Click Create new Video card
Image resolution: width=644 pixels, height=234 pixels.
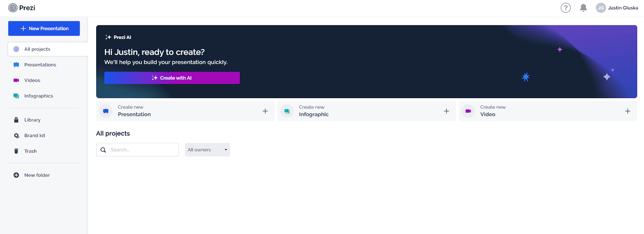(548, 111)
